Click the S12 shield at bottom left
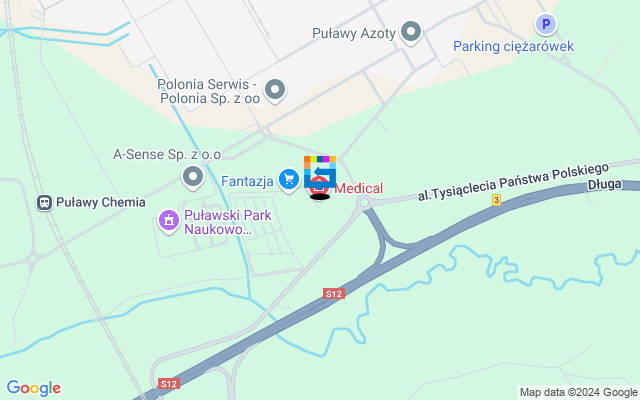The image size is (640, 400). [169, 384]
